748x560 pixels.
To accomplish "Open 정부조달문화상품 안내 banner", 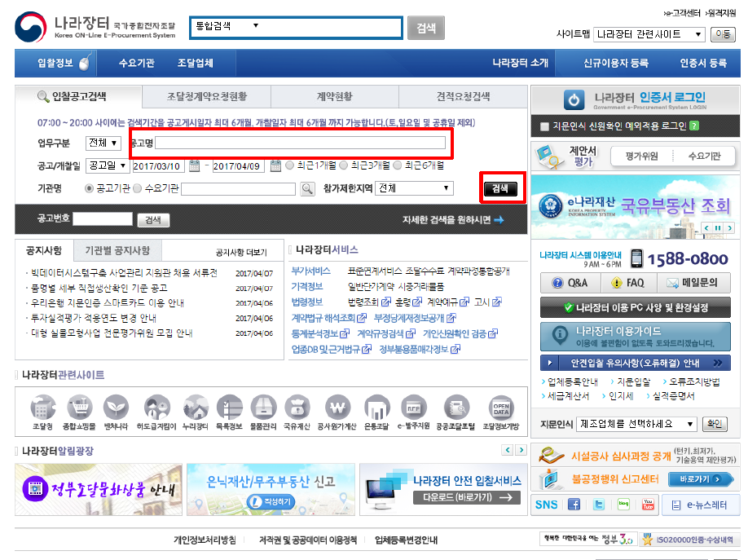I will tap(99, 490).
